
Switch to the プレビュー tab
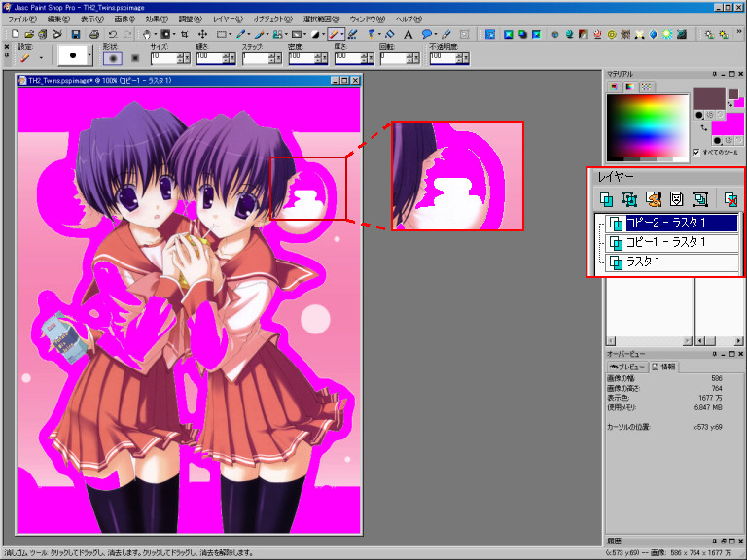pos(627,367)
